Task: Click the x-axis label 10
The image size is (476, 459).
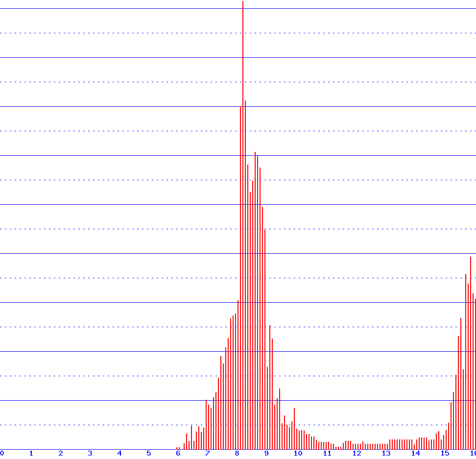Action: [298, 453]
